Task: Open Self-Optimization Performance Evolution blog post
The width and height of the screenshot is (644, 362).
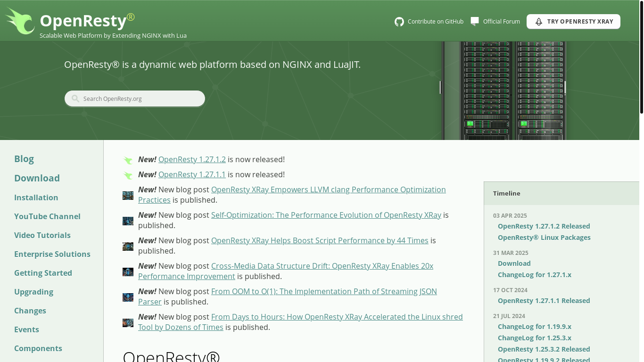Action: click(326, 215)
